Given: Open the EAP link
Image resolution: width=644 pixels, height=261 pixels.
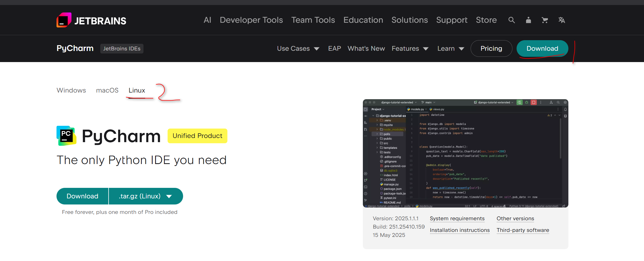Looking at the screenshot, I should click(x=334, y=48).
